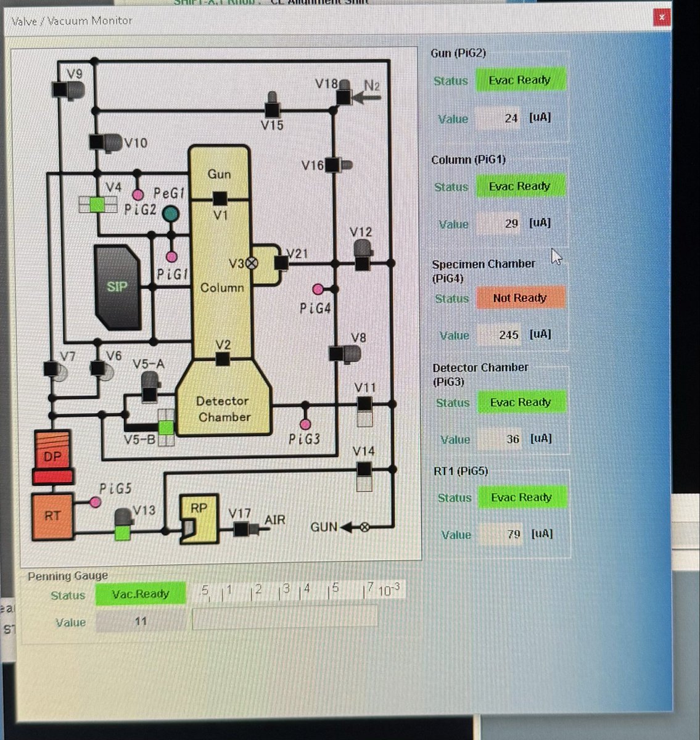Click the PiG2 pink gauge dot
The width and height of the screenshot is (700, 740).
(138, 195)
